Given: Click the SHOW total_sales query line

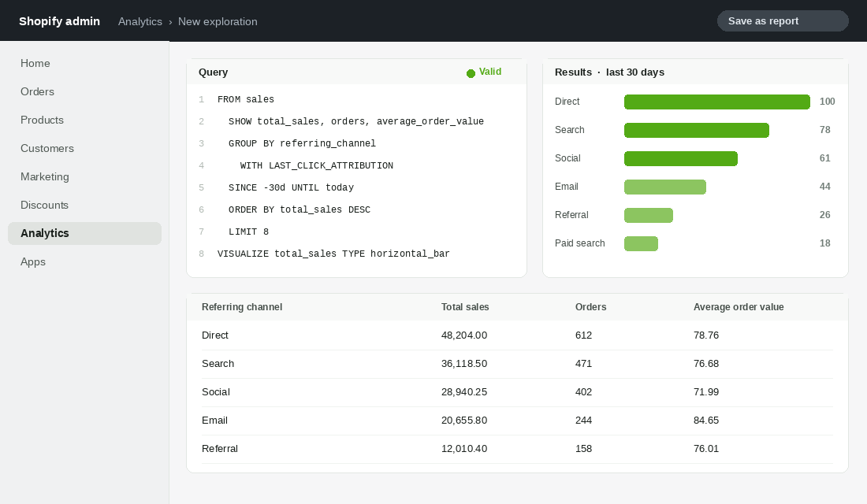Looking at the screenshot, I should [356, 121].
